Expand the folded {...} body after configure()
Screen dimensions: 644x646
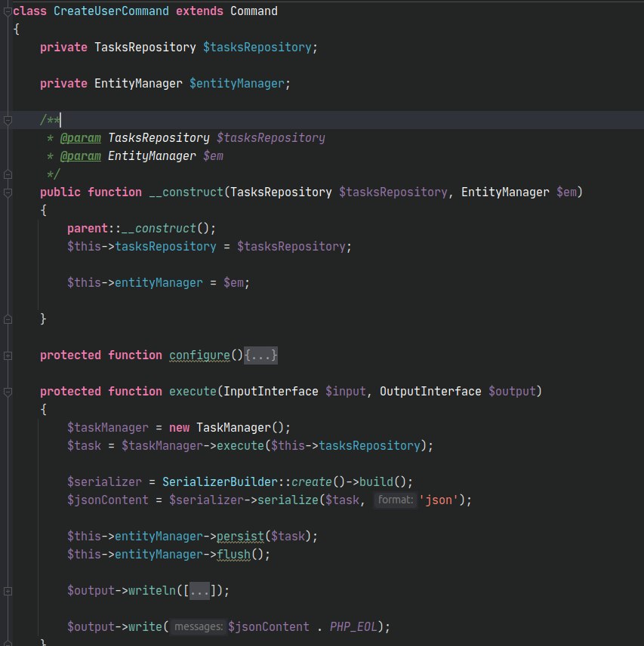click(x=260, y=355)
